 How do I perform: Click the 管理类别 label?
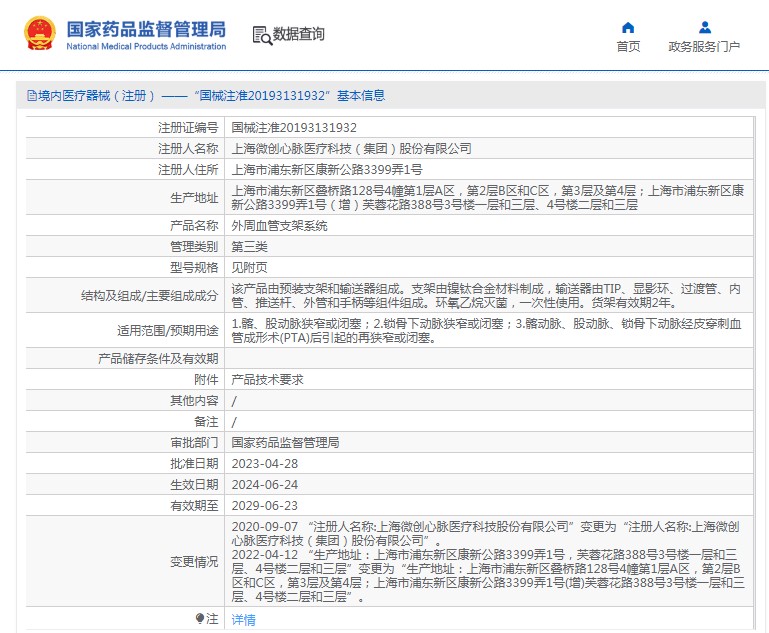tap(194, 247)
